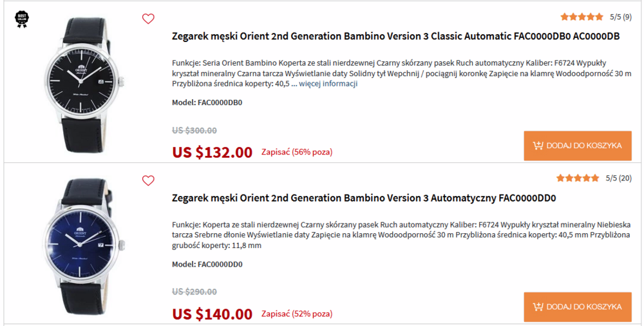Image resolution: width=644 pixels, height=326 pixels.
Task: Click the "Zapisać (56% poza)" discount label
Action: coord(296,153)
